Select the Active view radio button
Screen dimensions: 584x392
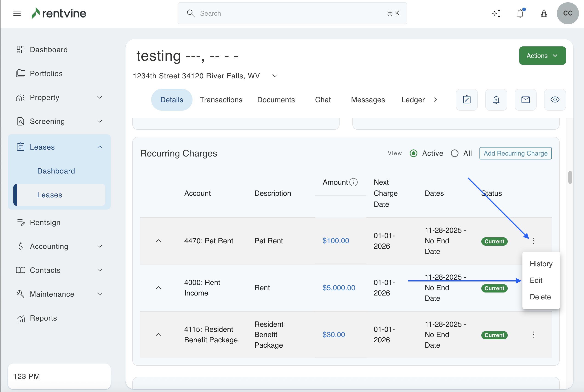414,153
